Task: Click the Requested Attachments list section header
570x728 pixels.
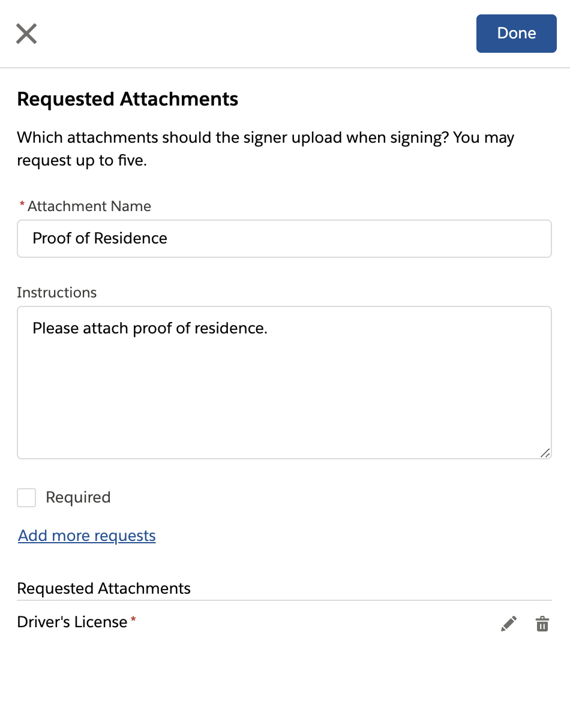Action: [x=104, y=588]
